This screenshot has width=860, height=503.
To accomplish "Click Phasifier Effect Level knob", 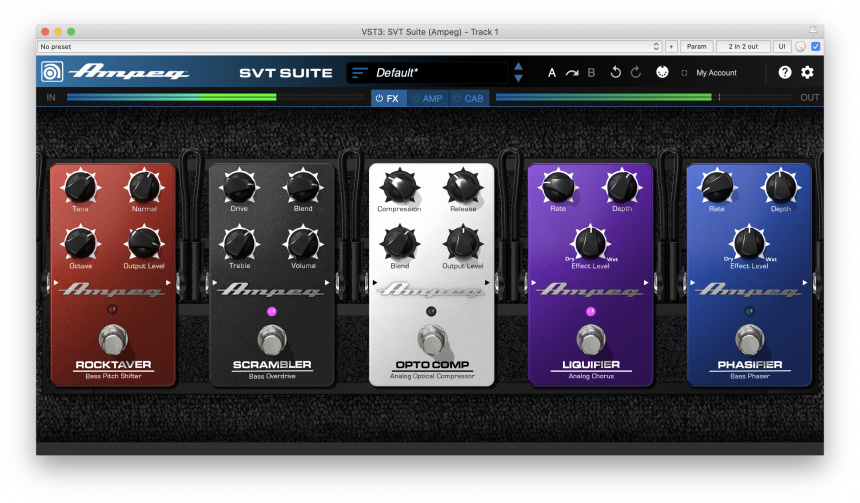I will 749,242.
